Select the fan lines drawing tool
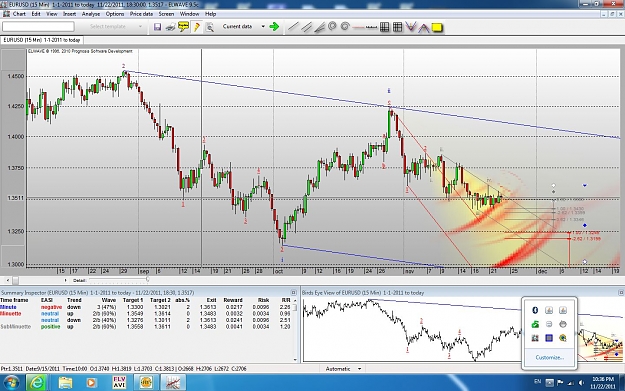The image size is (625, 391). [319, 28]
